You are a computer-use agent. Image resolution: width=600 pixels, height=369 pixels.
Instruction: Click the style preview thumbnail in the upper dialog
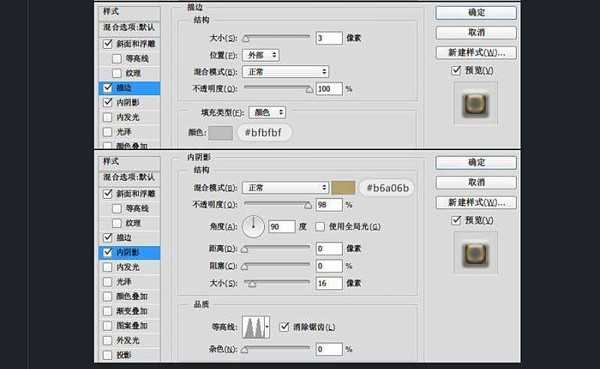tap(476, 104)
